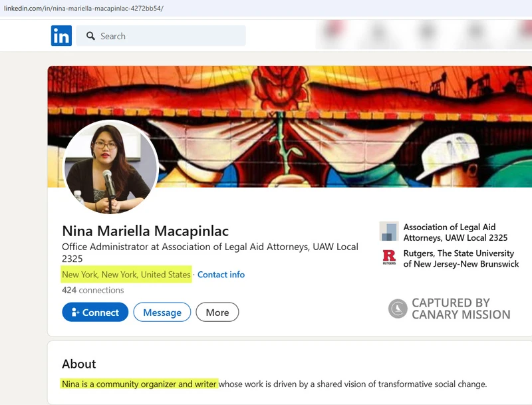The width and height of the screenshot is (532, 405).
Task: Select the community organizer summary sentence
Action: pos(274,384)
